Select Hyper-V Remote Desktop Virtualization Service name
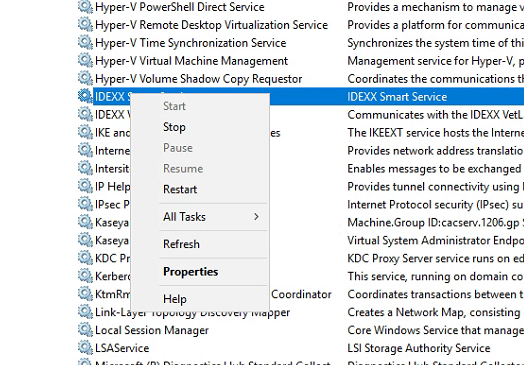Image resolution: width=524 pixels, height=365 pixels. (x=212, y=25)
